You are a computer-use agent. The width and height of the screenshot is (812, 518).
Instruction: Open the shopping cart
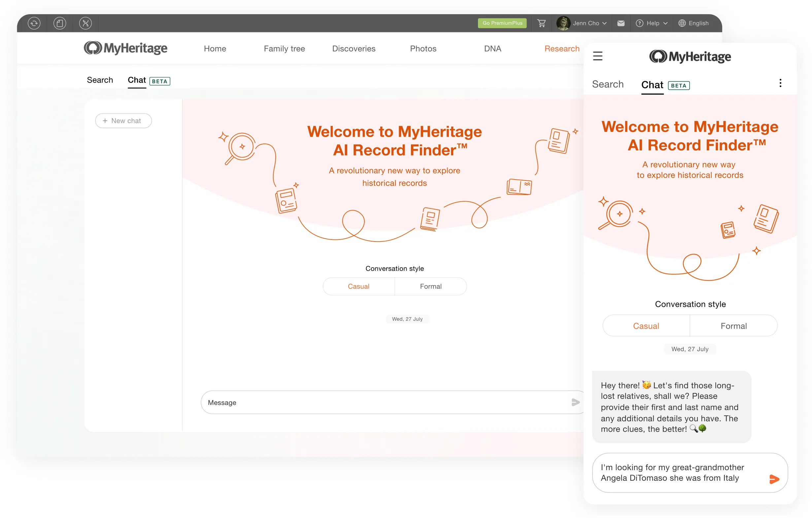(542, 23)
